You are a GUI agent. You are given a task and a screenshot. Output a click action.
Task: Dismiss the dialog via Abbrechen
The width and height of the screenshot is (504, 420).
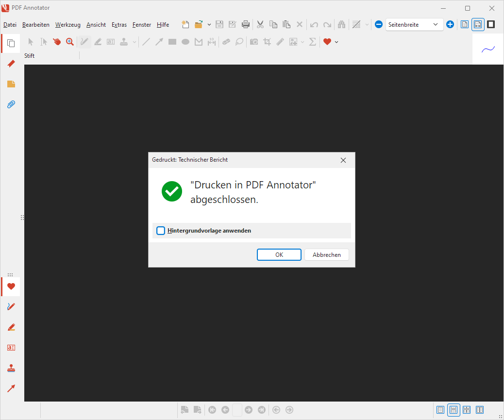[x=326, y=254]
